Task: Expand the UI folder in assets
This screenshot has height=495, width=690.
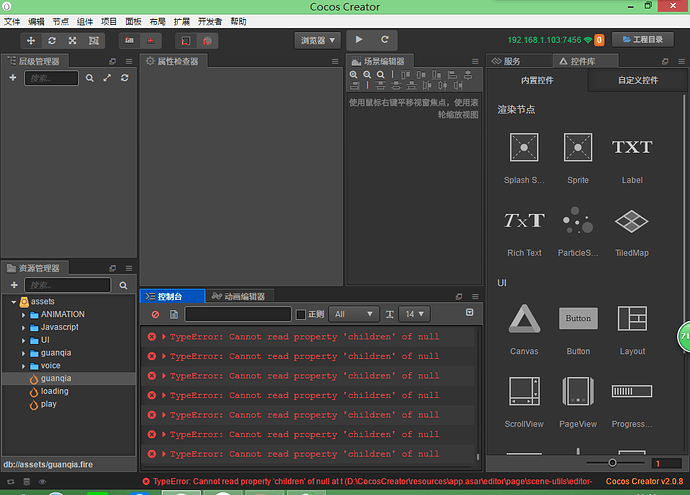Action: [23, 341]
